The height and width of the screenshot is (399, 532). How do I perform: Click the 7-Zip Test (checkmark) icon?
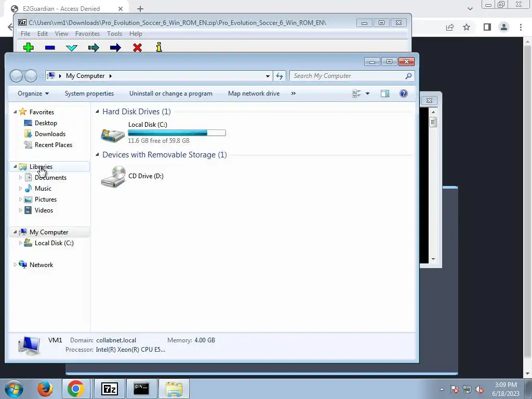(72, 48)
